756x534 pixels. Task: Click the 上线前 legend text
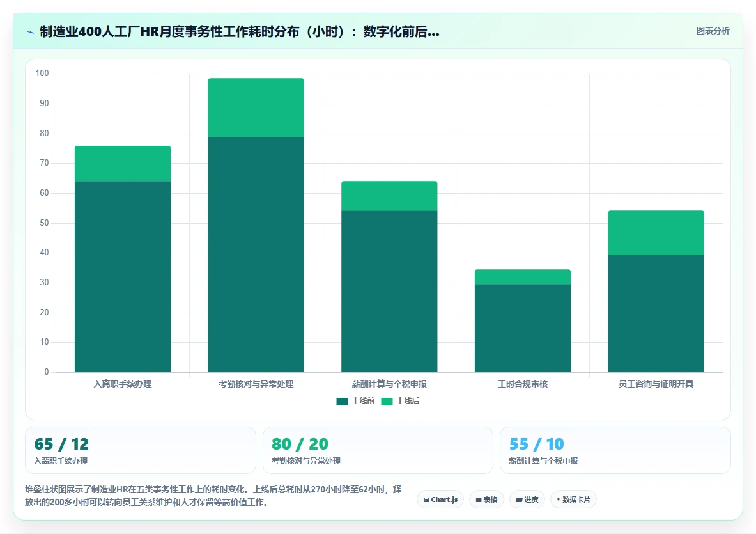[x=363, y=401]
